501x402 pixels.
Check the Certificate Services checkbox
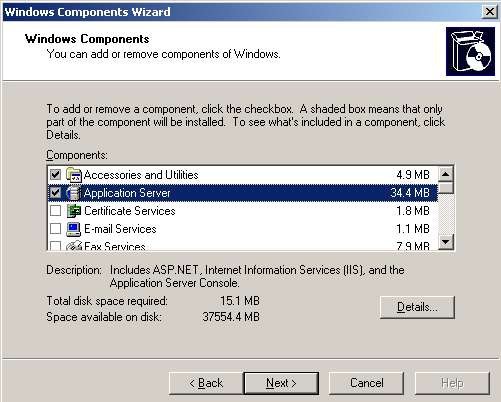pos(55,211)
